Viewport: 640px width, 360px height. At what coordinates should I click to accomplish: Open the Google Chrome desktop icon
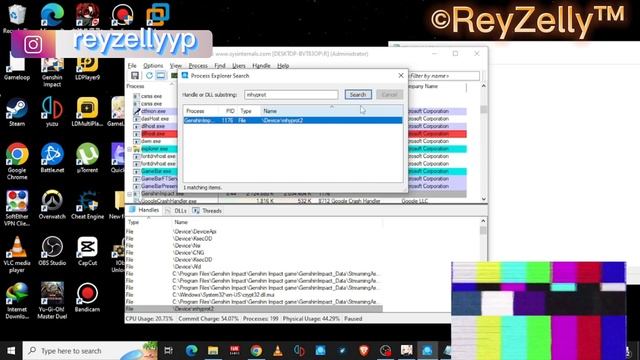[17, 161]
